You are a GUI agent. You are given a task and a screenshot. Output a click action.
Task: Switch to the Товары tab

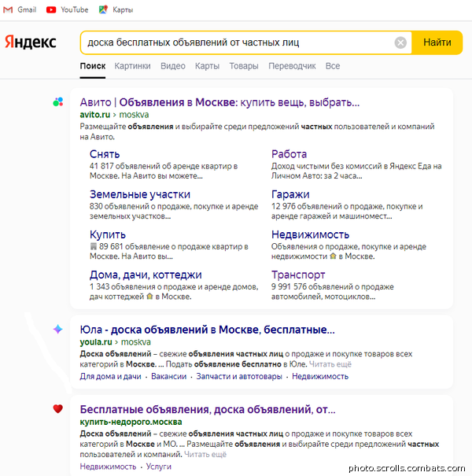coord(244,66)
